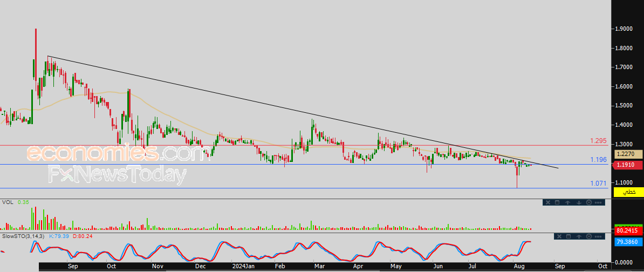The height and width of the screenshot is (272, 644).
Task: Select the SlowSTO(3,14,3) indicator label
Action: pos(23,236)
